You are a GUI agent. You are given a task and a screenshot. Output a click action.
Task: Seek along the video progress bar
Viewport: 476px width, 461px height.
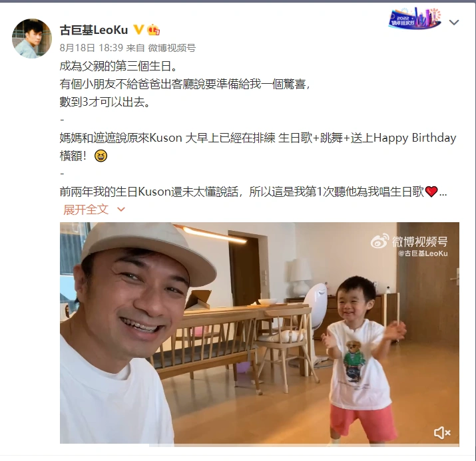pyautogui.click(x=259, y=445)
